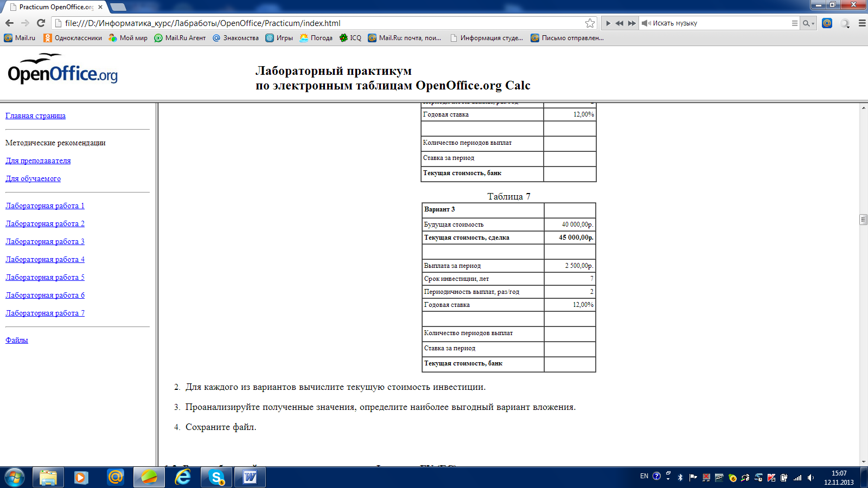This screenshot has height=488, width=868.
Task: Open the music list icon in the search box
Action: 794,23
